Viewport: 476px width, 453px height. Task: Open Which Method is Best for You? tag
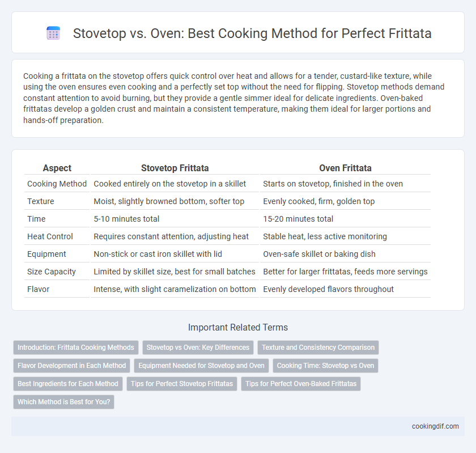pos(63,401)
